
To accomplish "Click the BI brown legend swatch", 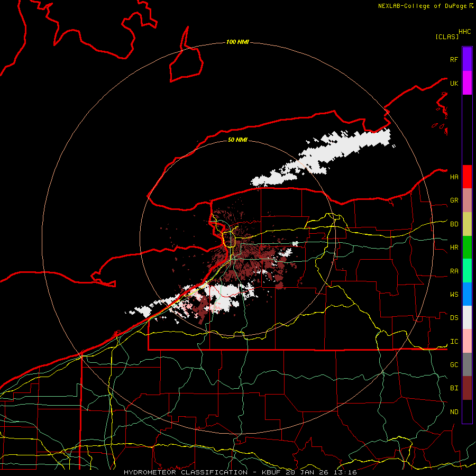I will (x=467, y=388).
